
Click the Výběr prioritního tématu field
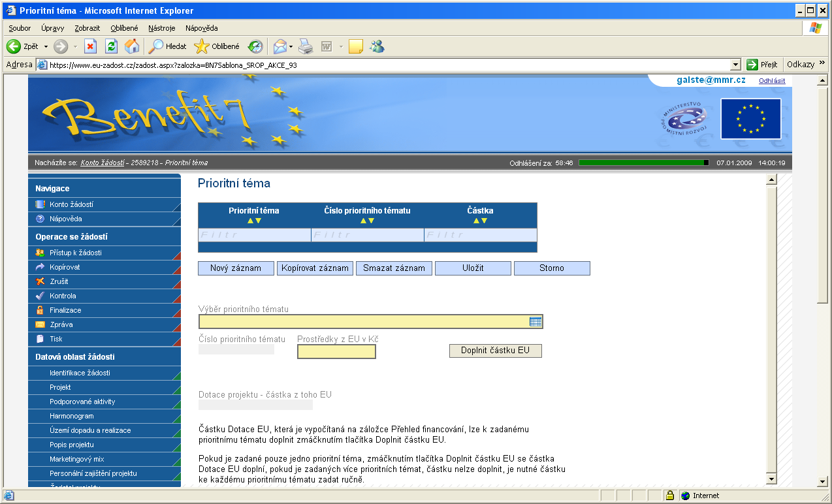click(x=371, y=321)
